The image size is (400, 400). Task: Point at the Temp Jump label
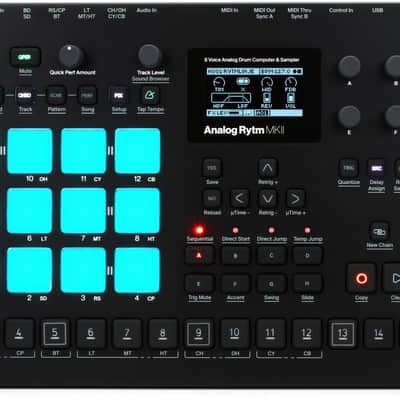point(308,239)
